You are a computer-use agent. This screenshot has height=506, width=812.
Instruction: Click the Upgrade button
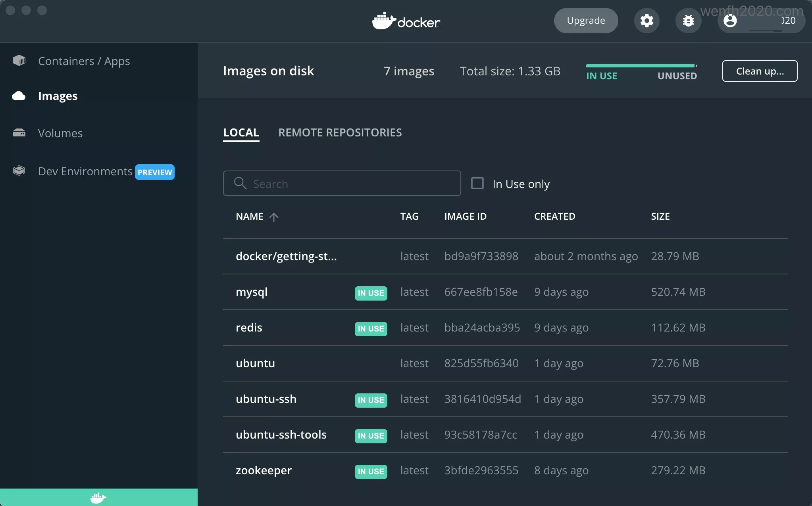point(586,21)
